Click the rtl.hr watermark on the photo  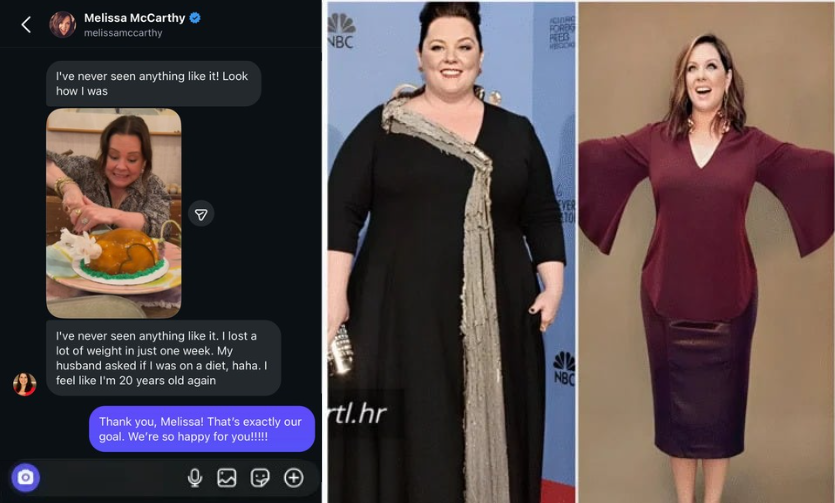click(359, 414)
